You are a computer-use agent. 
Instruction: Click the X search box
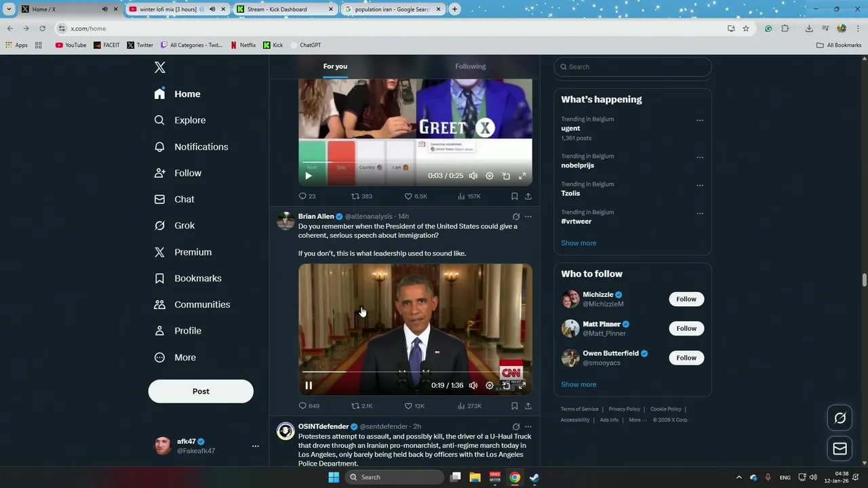pos(633,66)
